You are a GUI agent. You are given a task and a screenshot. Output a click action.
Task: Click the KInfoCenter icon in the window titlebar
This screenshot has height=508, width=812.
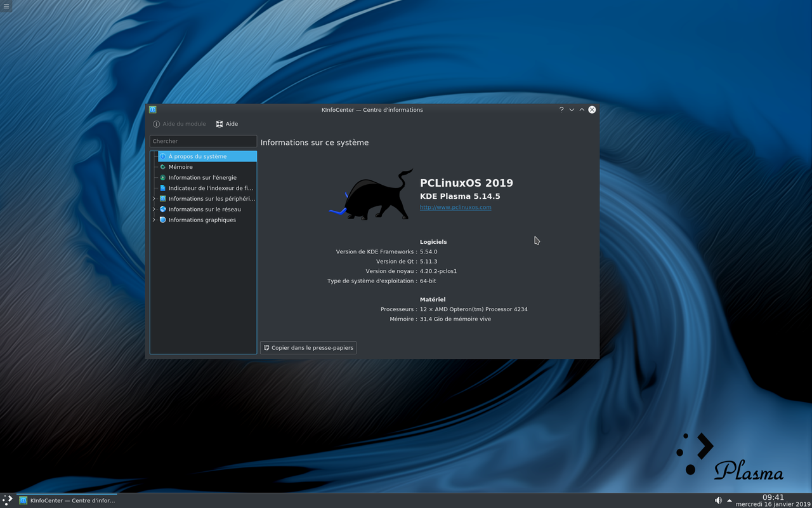[152, 109]
